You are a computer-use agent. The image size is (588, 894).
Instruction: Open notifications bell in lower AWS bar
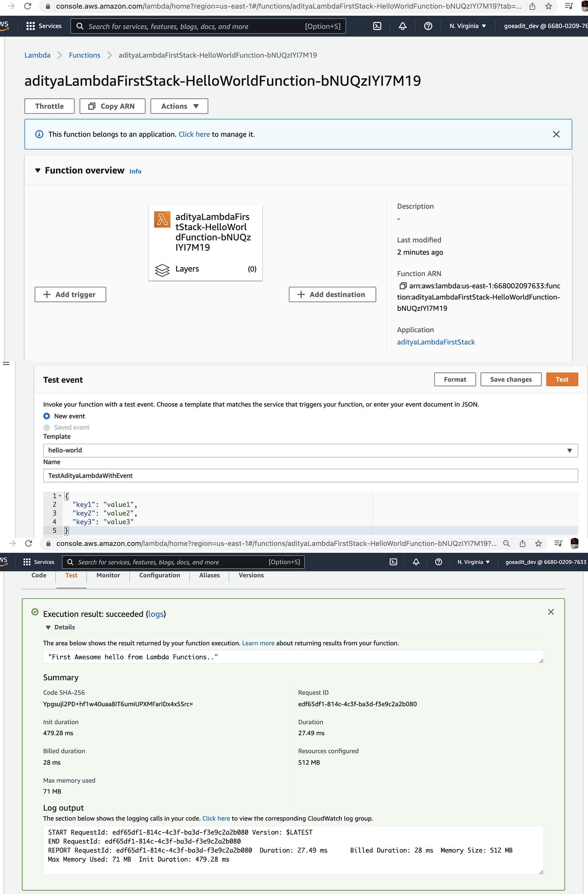tap(416, 562)
